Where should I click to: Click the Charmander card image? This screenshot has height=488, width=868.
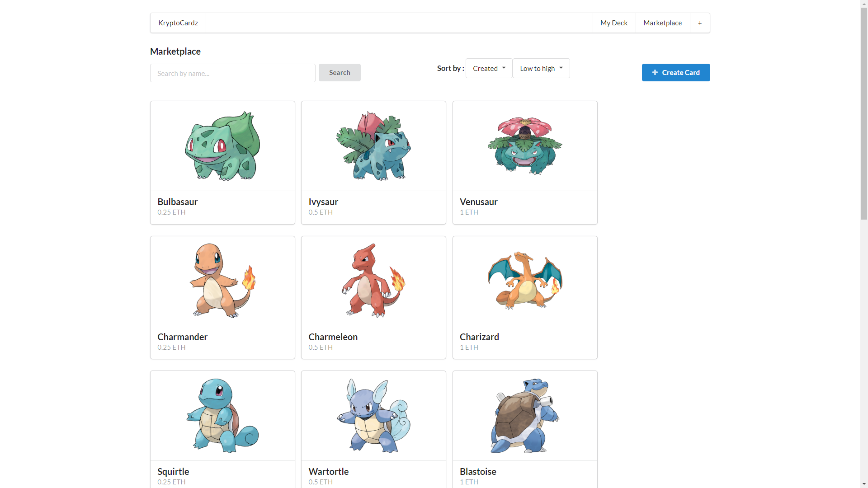222,281
